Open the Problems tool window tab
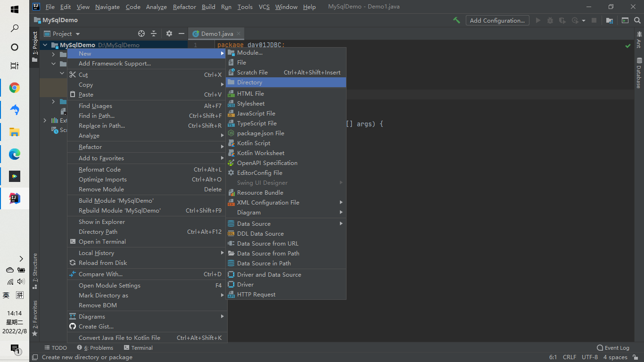 (95, 348)
